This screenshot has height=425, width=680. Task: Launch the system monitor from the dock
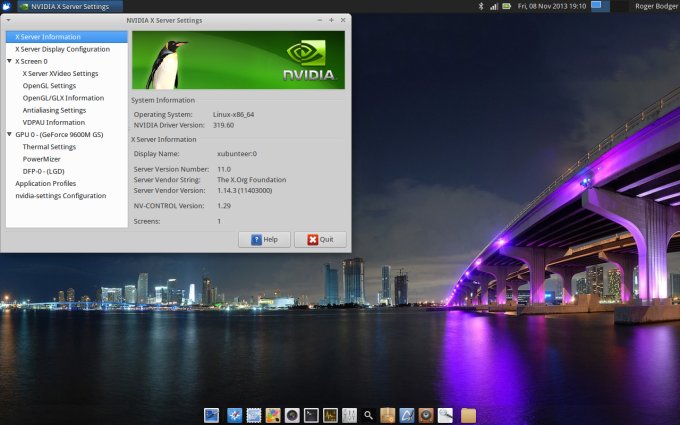(330, 415)
